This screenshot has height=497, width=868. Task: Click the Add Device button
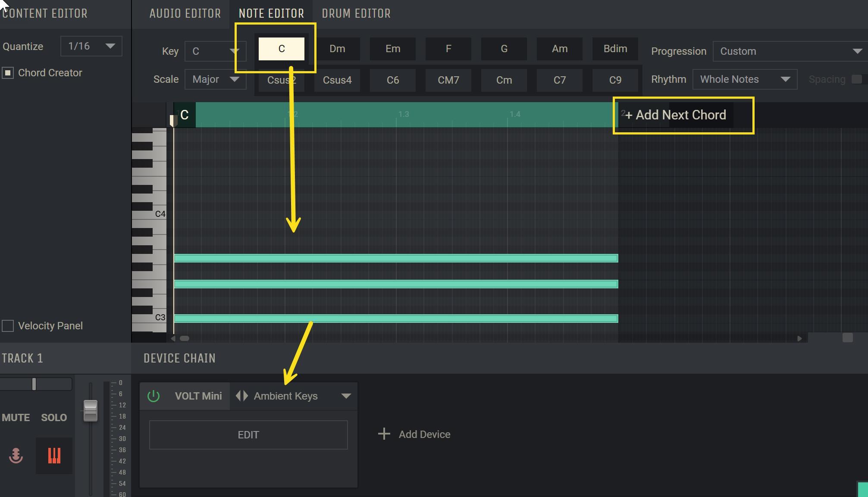[x=416, y=434]
